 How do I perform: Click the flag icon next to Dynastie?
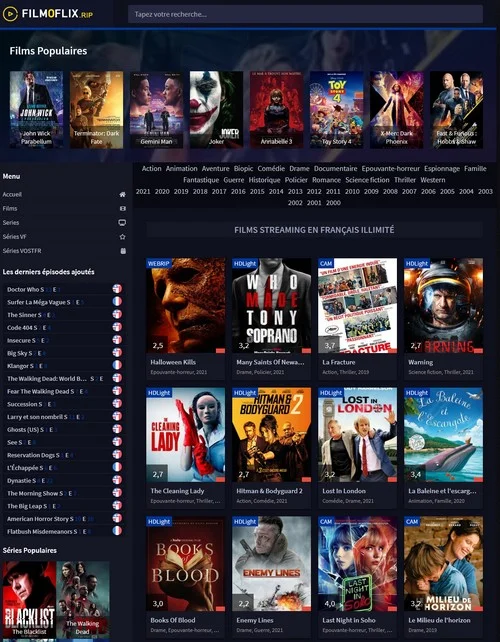[117, 479]
